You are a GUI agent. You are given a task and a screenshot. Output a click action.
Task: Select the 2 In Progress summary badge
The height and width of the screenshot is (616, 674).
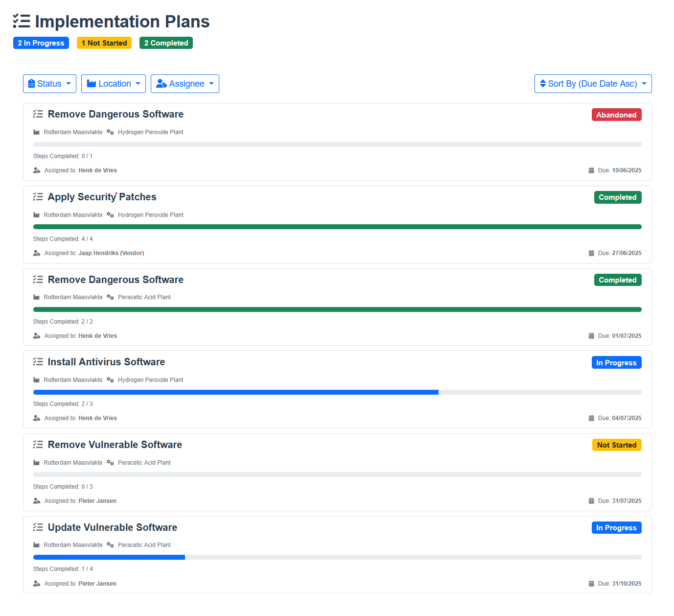(41, 43)
